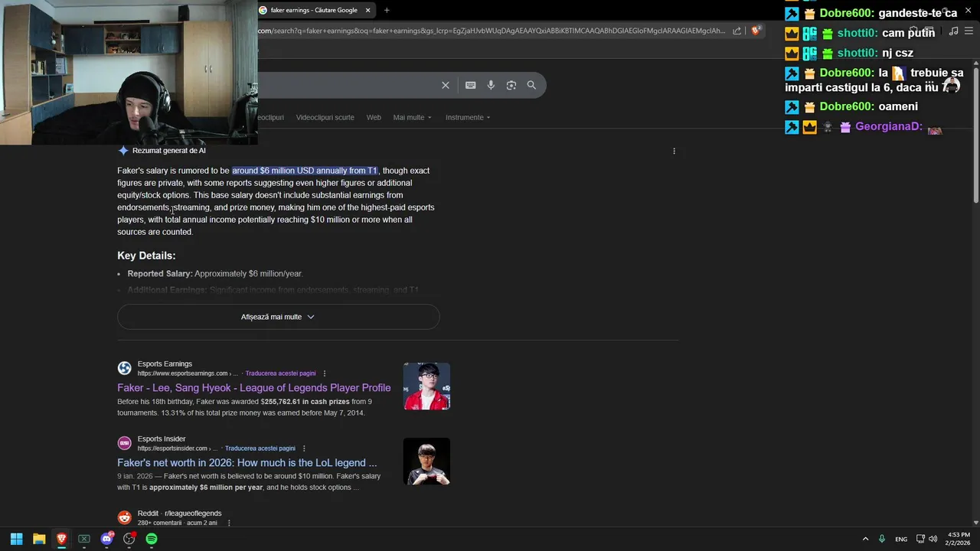Click the music note icon in browser toolbar

(x=953, y=31)
